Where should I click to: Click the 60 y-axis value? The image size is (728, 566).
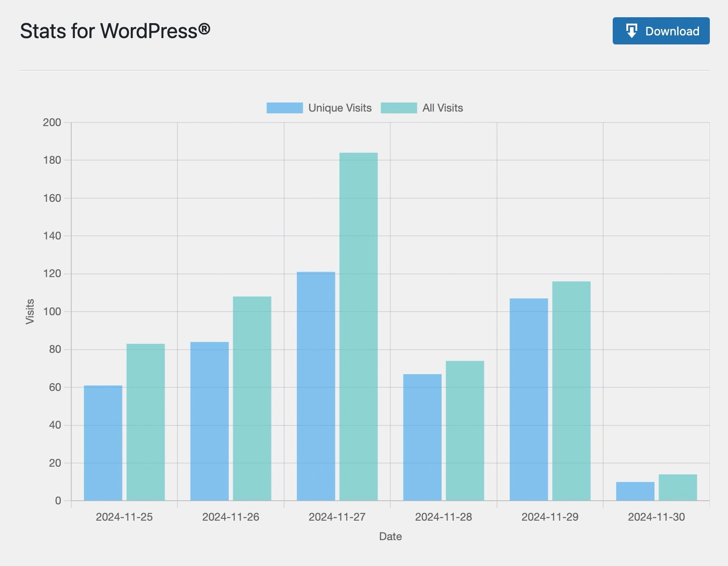tap(55, 387)
